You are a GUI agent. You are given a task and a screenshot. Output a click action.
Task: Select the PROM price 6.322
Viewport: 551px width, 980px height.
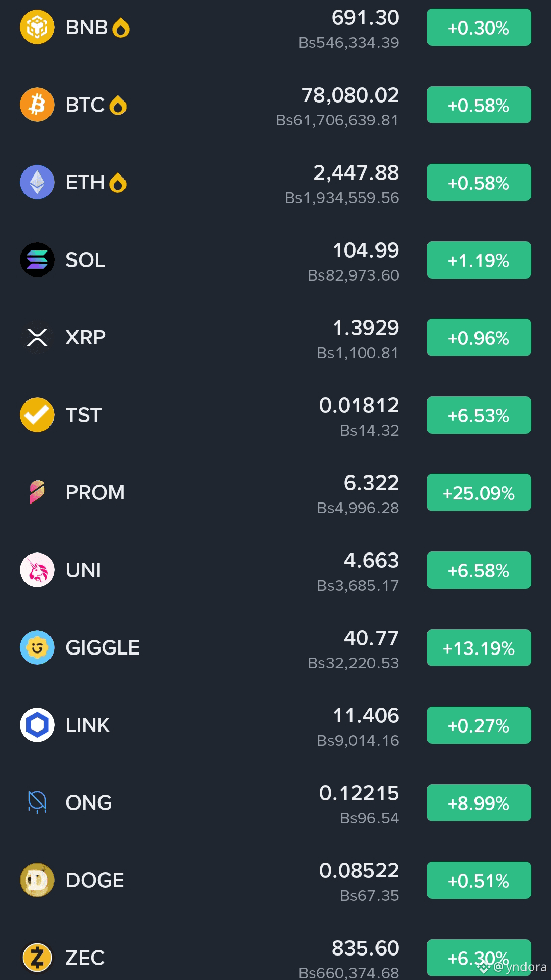click(x=371, y=483)
